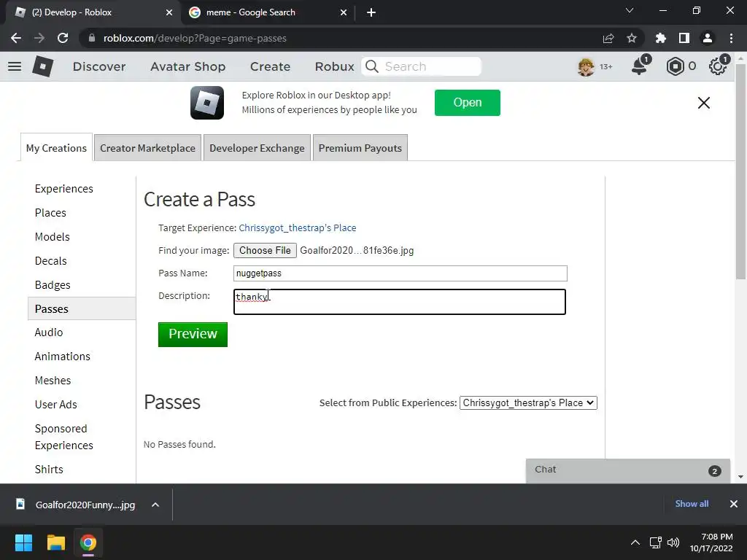747x560 pixels.
Task: Select Badges in the sidebar
Action: click(x=53, y=285)
